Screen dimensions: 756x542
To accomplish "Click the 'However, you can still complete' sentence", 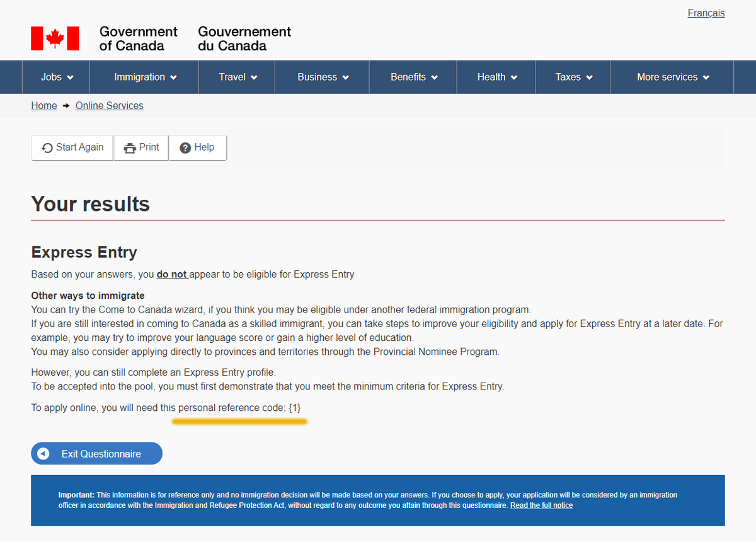I will (x=154, y=372).
